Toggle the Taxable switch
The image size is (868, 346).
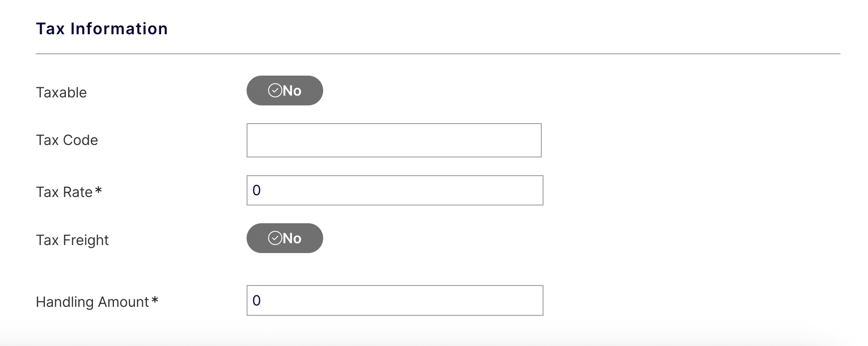(x=284, y=90)
